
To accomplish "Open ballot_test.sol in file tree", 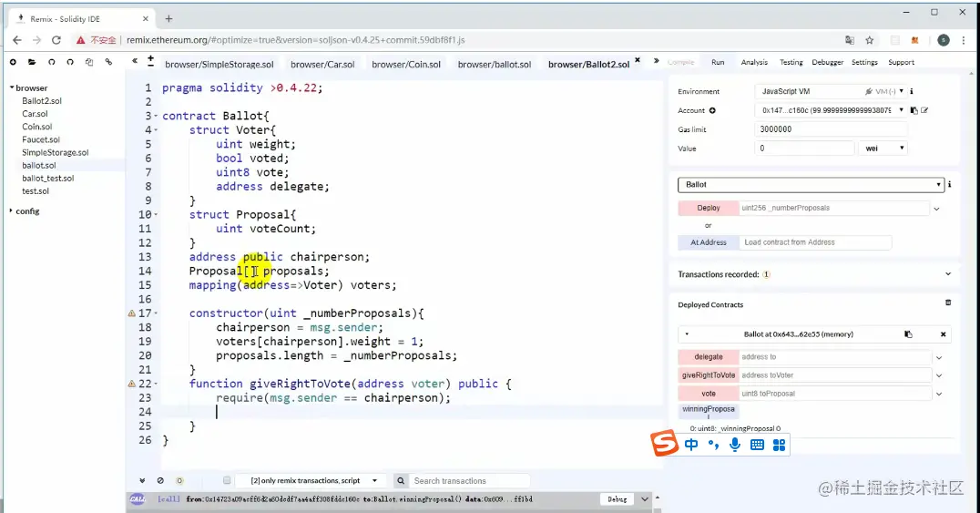I will 48,179.
